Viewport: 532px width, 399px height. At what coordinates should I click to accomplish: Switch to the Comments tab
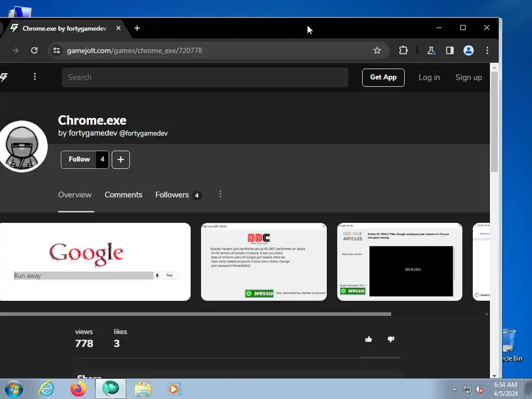click(x=123, y=195)
